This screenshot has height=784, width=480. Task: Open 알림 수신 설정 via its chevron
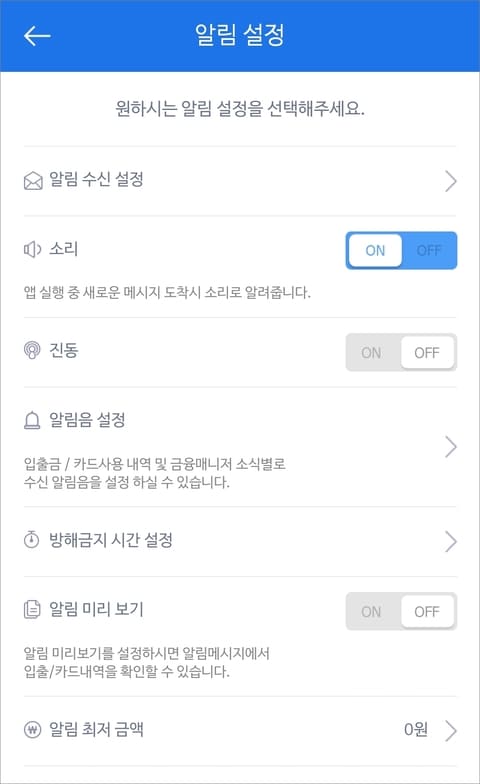click(450, 181)
